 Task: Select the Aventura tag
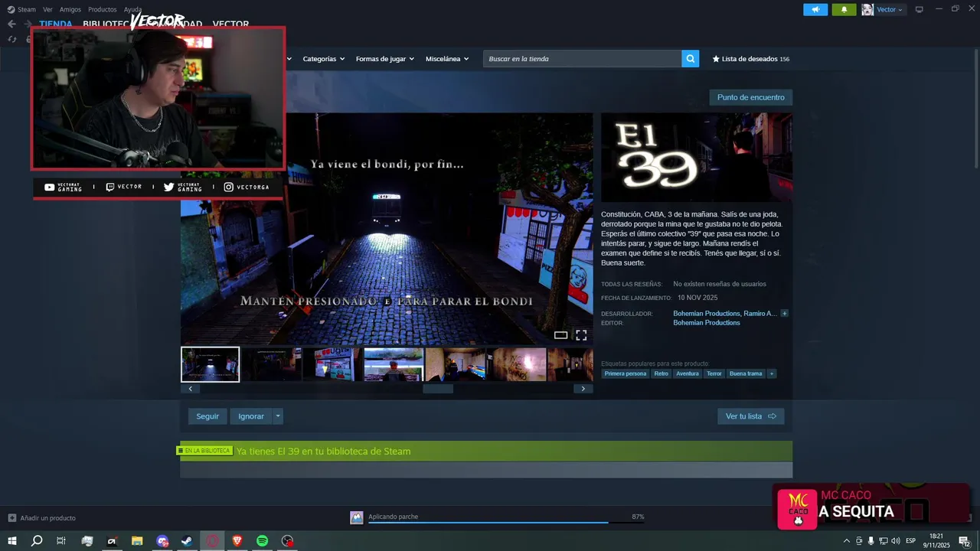coord(688,373)
